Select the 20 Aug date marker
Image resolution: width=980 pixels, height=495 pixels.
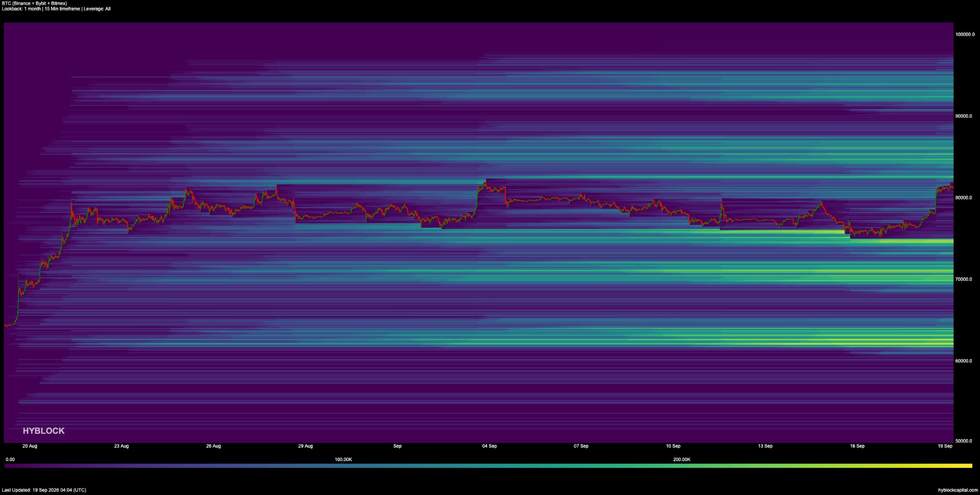tap(30, 446)
